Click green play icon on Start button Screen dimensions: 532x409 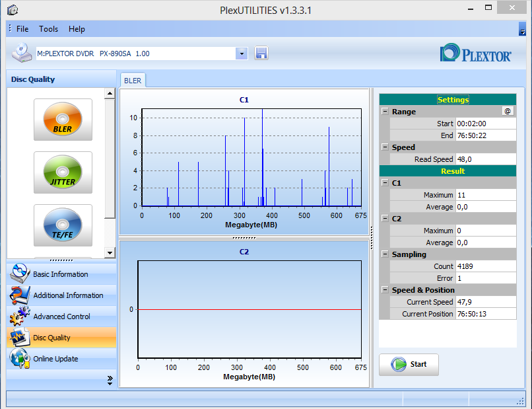coord(398,364)
